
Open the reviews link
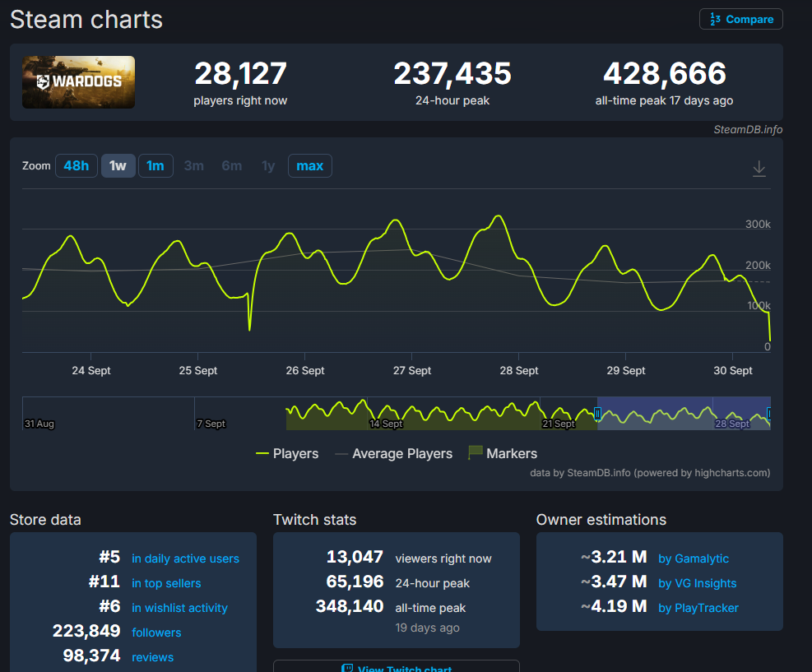click(153, 657)
